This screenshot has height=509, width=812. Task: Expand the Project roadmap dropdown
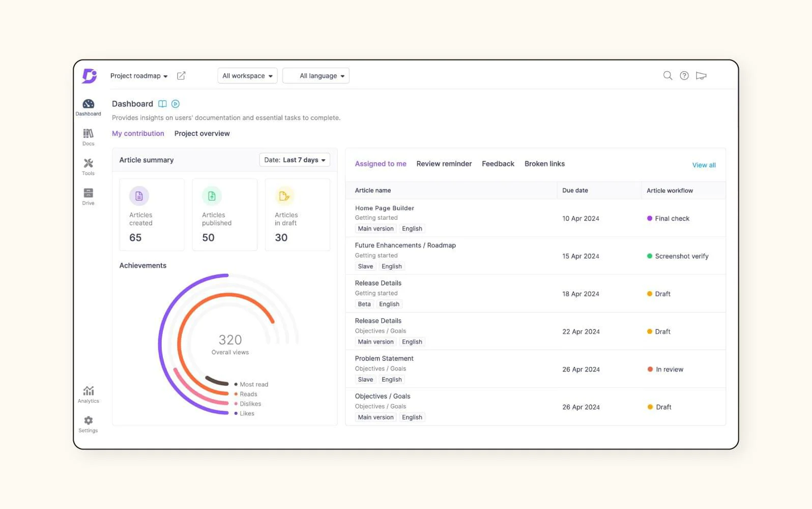coord(139,76)
